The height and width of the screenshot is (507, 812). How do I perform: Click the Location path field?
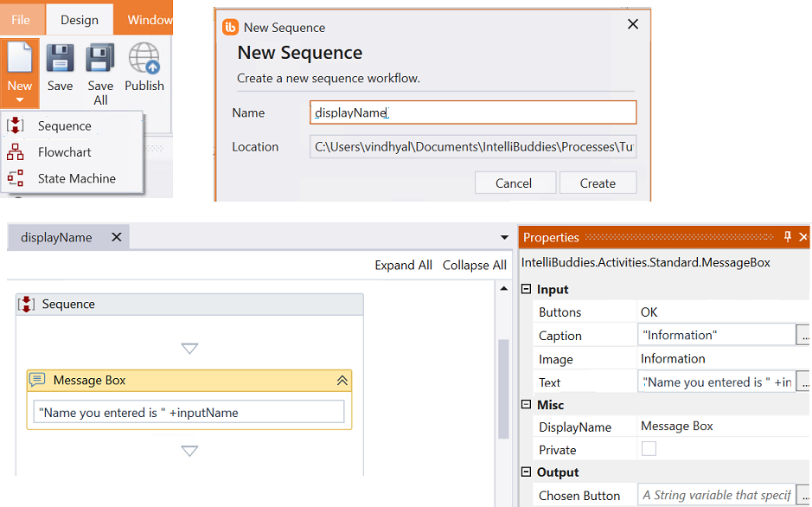coord(473,147)
